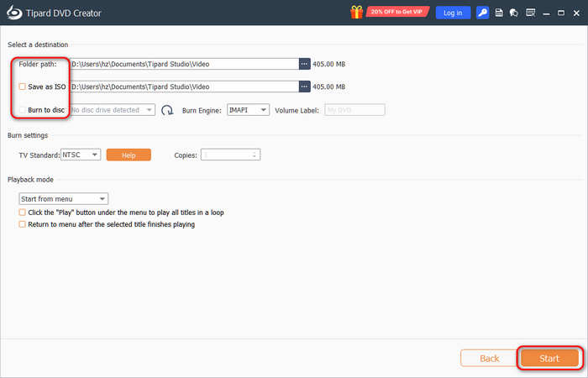Enable Return to menu after title finishes
This screenshot has height=378, width=588.
coord(22,224)
